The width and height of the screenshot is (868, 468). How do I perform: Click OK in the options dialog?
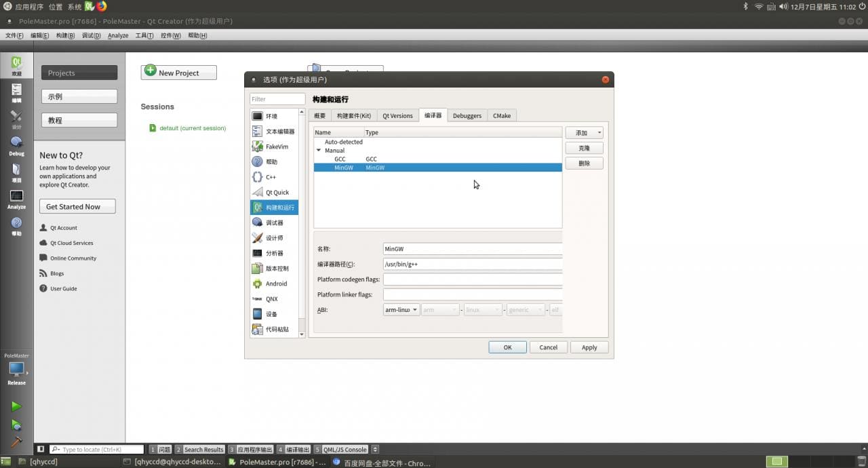pos(507,347)
